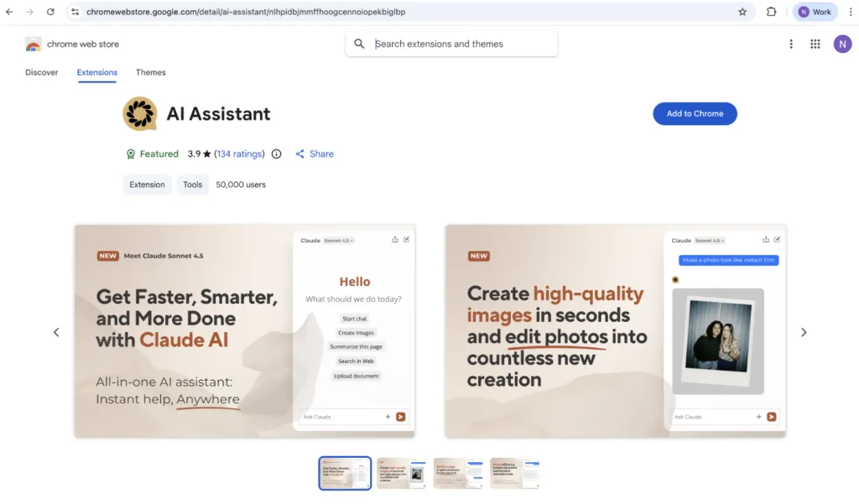Open the web store three-dot menu
The height and width of the screenshot is (504, 859).
pyautogui.click(x=791, y=44)
